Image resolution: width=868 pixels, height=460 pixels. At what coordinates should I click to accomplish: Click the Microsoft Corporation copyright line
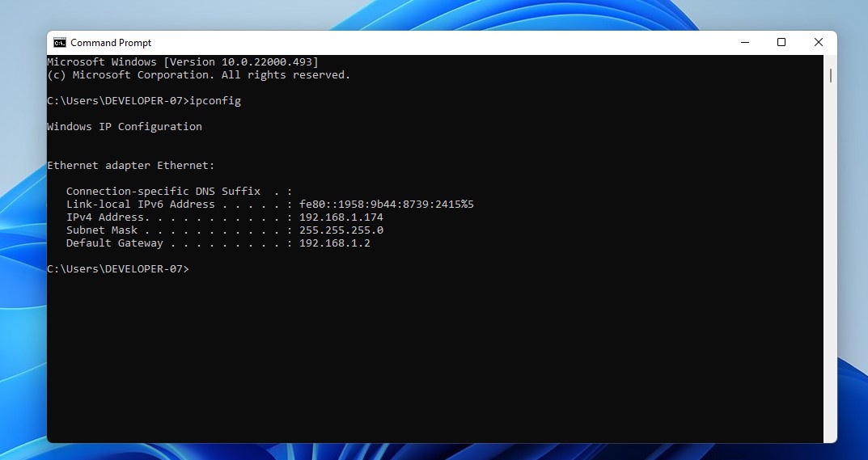coord(198,75)
